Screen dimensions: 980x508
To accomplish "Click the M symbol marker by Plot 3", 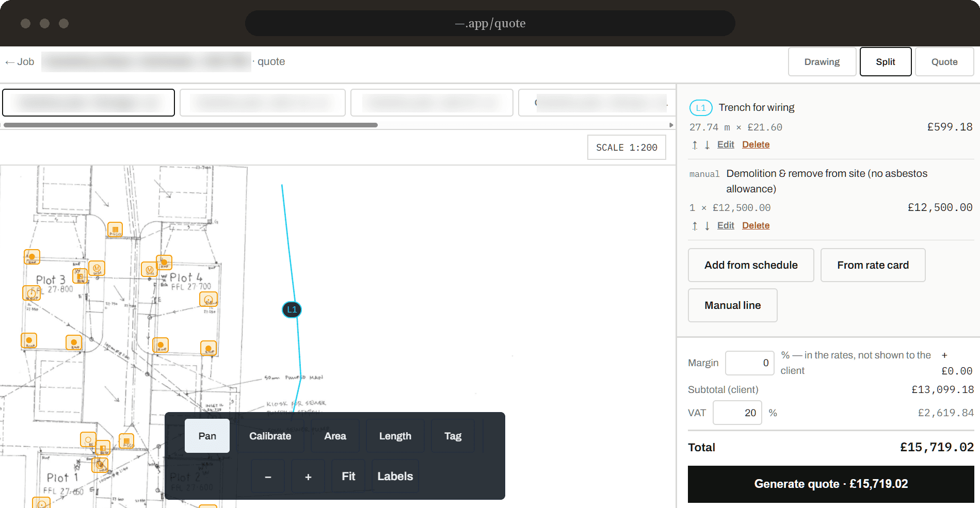I will point(97,268).
